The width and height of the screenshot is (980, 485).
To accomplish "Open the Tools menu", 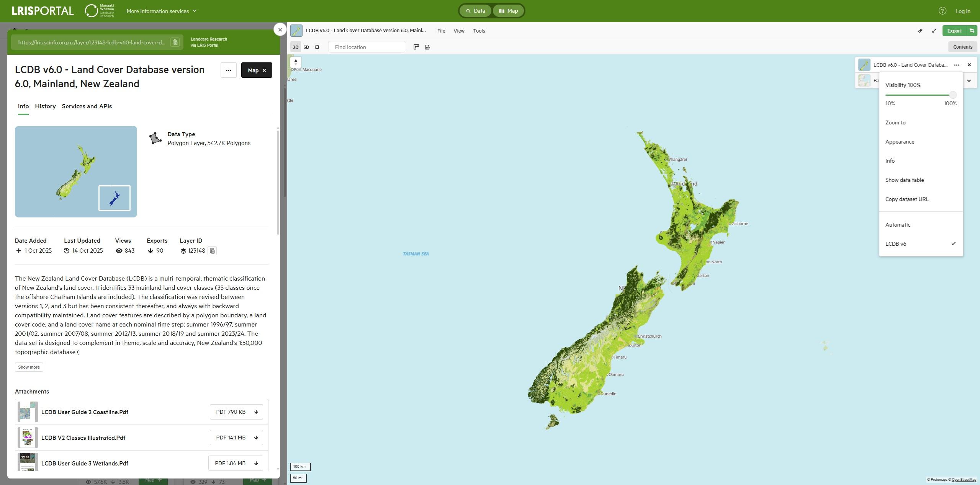I will click(479, 31).
